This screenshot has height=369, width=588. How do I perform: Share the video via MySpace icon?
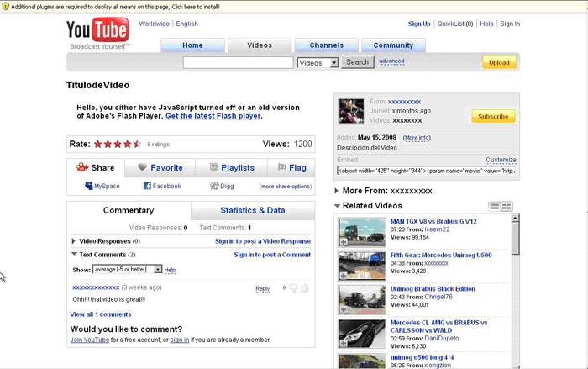(x=89, y=186)
